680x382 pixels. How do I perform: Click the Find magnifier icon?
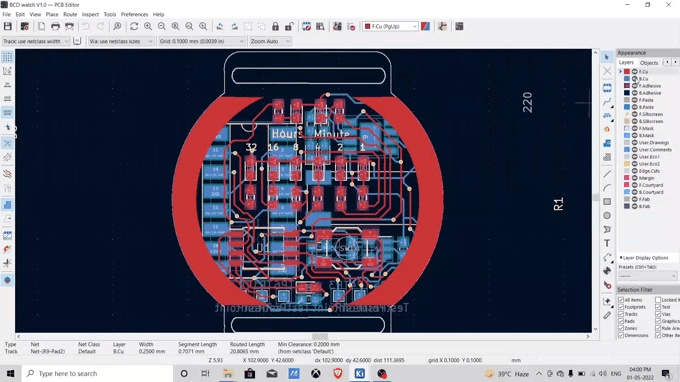pos(117,26)
